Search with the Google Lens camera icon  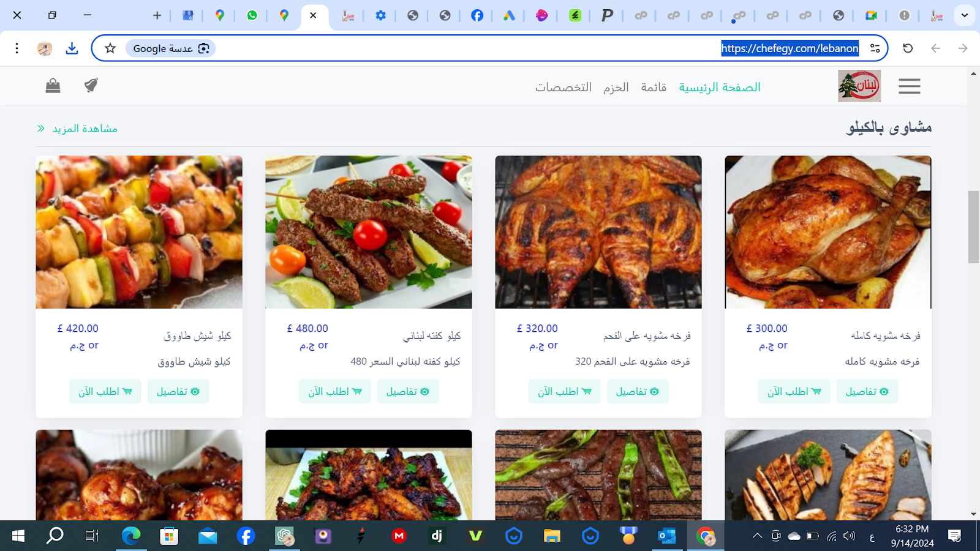(x=203, y=48)
